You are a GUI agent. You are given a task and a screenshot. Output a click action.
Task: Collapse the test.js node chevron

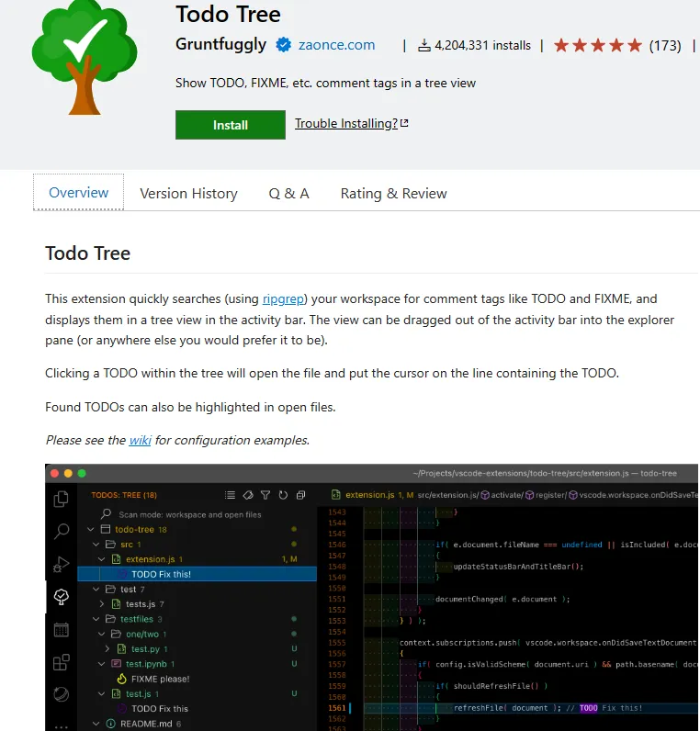tap(102, 693)
